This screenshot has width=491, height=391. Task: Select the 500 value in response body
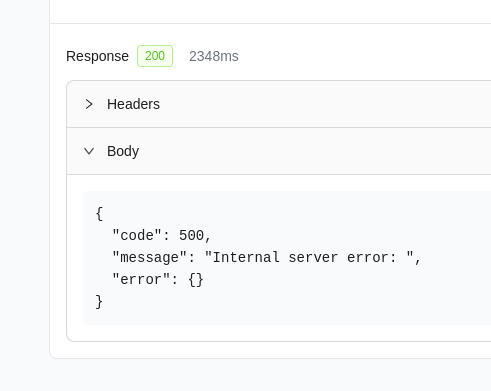(191, 235)
